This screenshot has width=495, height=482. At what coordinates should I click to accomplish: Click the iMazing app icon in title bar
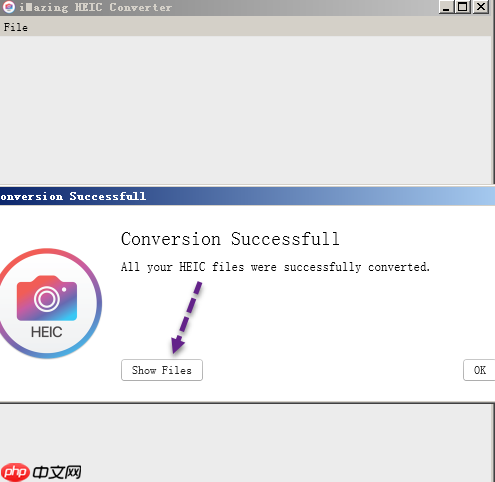9,7
